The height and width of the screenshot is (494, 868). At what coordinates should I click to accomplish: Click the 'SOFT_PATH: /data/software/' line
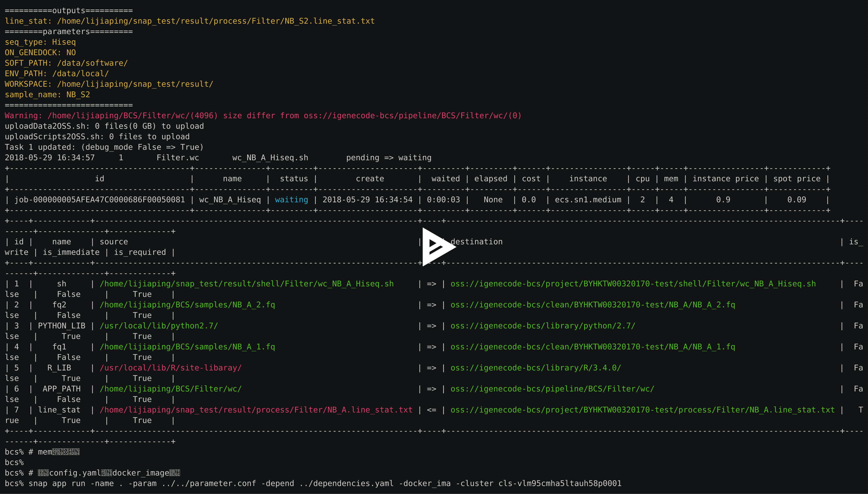tap(66, 63)
